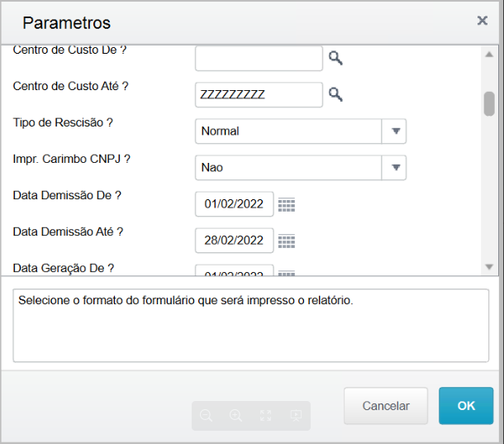Click the Parametros dialog title

67,23
